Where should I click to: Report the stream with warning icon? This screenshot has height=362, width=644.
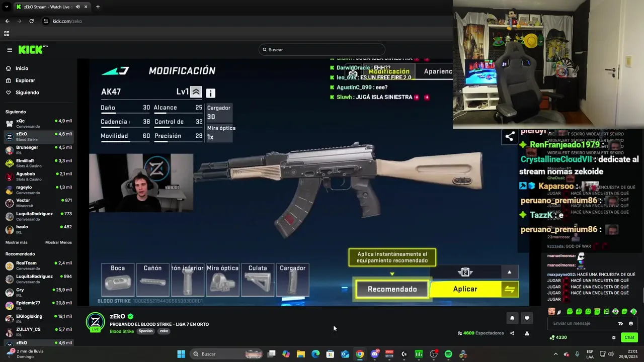(x=527, y=333)
